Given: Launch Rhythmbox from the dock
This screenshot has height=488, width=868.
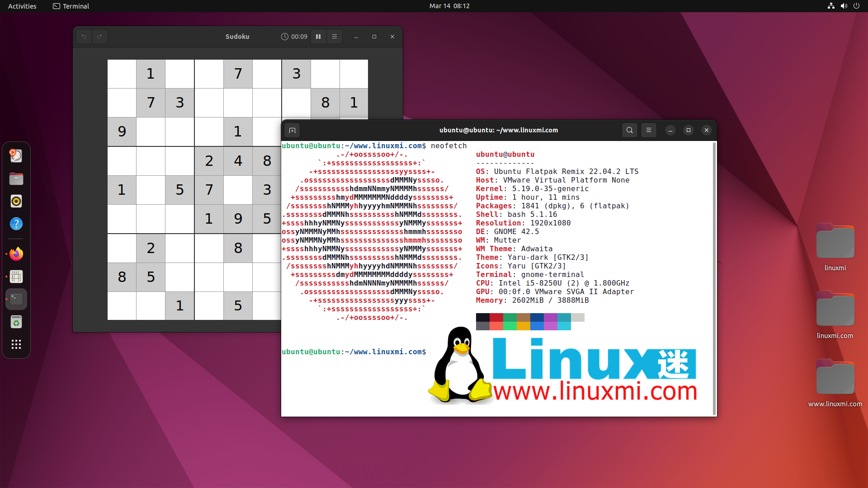Looking at the screenshot, I should pos(16,201).
